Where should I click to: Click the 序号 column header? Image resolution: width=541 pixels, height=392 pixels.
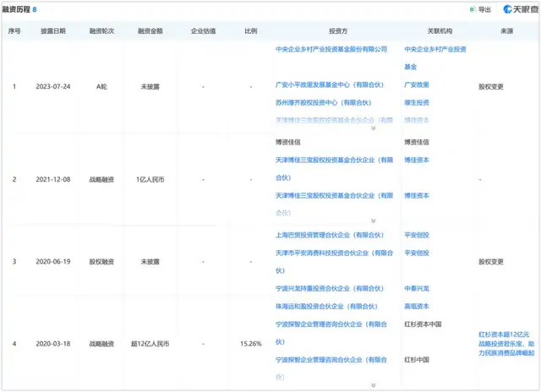pos(14,31)
